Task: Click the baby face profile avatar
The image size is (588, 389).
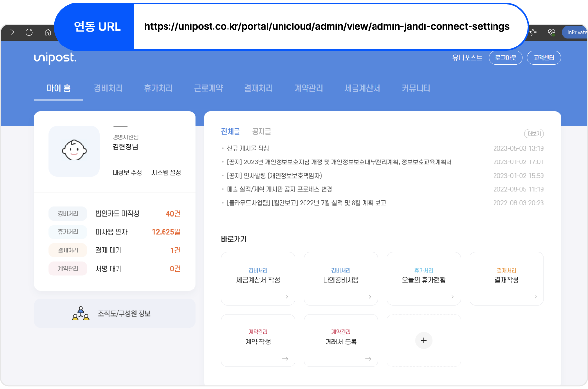Action: pos(74,151)
